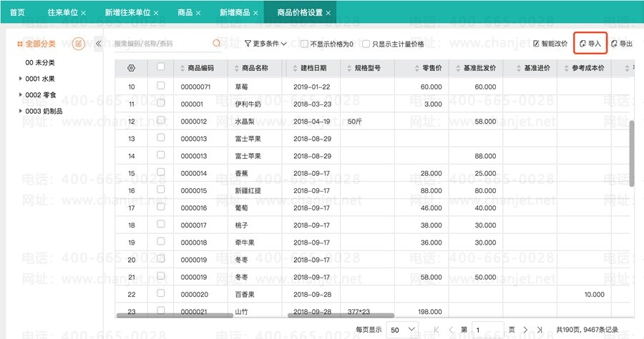Switch to the 新增往来单位 tab

click(128, 12)
